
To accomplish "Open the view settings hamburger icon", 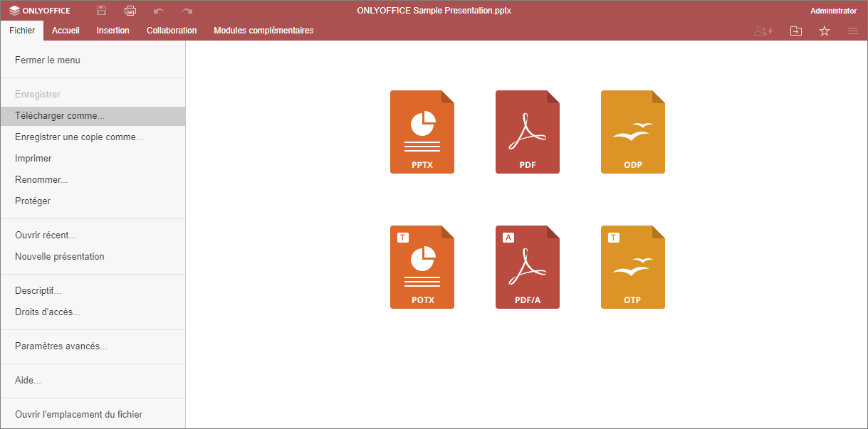I will [852, 31].
